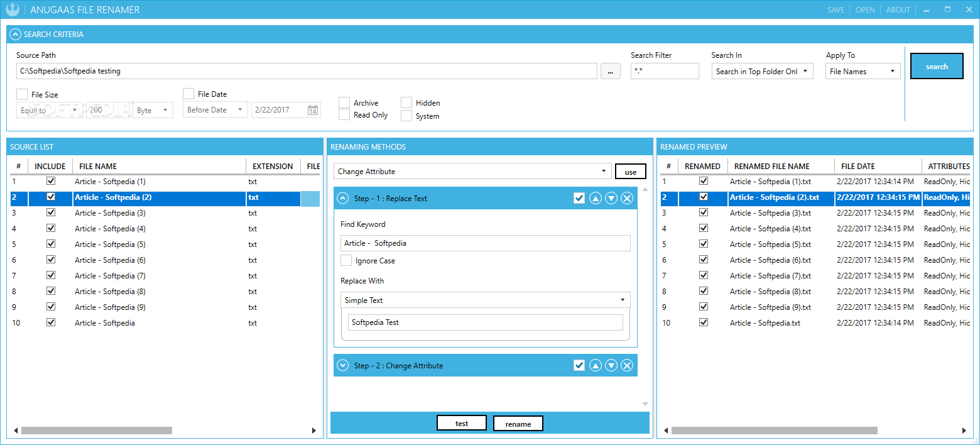980x445 pixels.
Task: Click Renamed Preview scroll right arrow
Action: click(964, 431)
